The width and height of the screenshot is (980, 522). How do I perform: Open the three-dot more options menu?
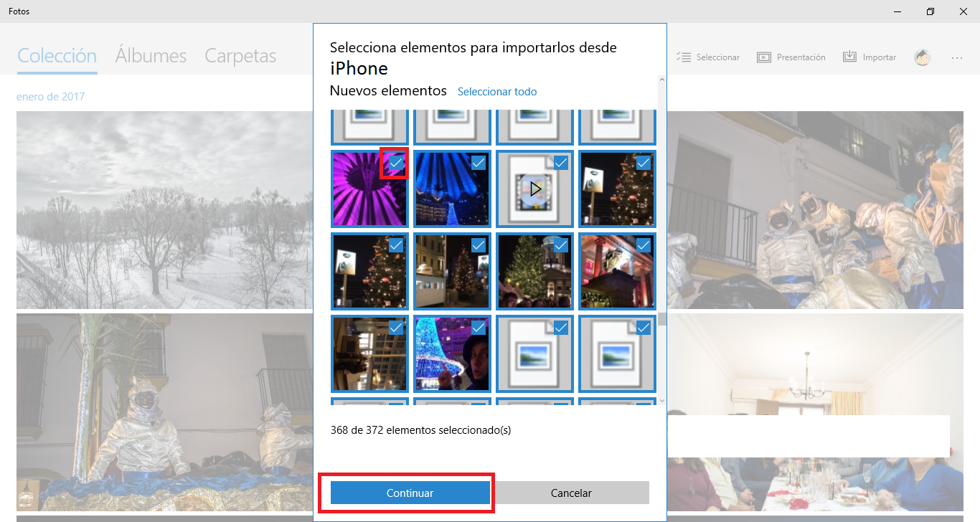[x=957, y=57]
